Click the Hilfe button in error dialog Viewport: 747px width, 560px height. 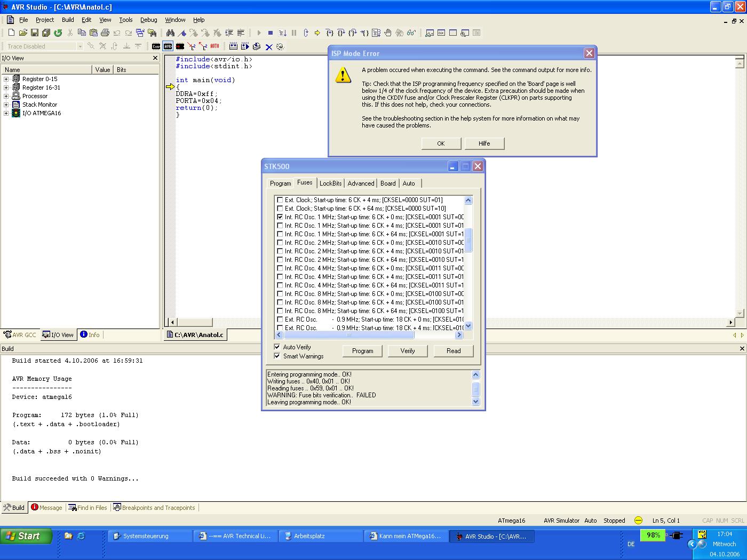(x=484, y=143)
